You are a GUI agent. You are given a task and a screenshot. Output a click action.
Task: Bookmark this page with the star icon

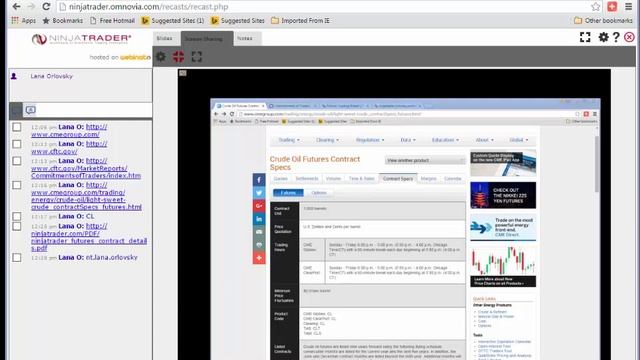pos(596,7)
